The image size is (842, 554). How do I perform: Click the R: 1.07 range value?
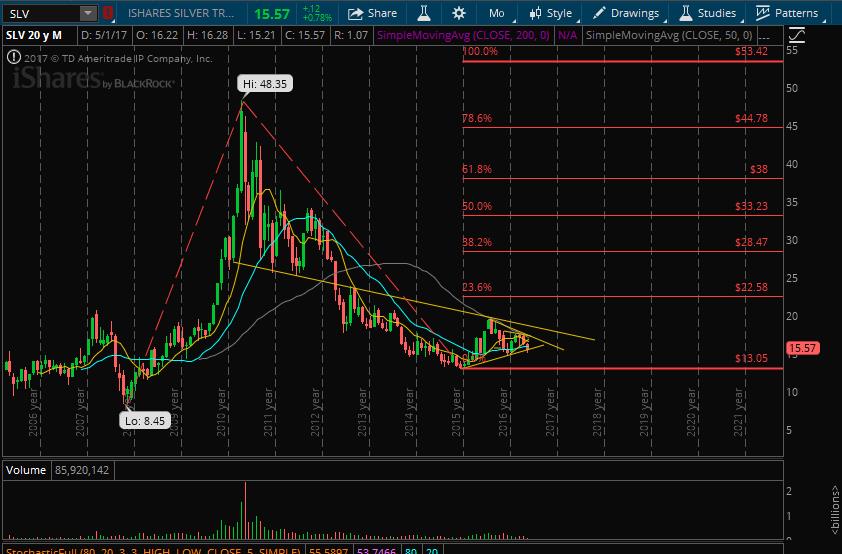351,35
